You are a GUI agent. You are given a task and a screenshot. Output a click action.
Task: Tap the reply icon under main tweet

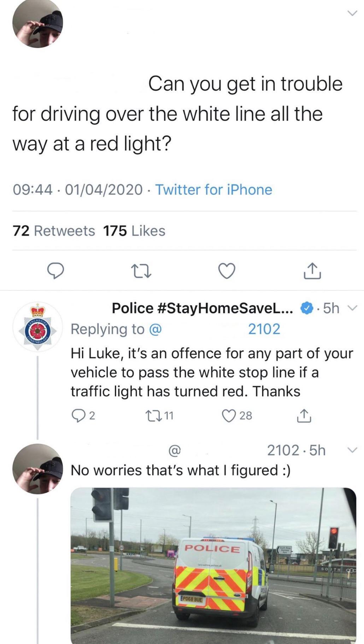(x=56, y=271)
